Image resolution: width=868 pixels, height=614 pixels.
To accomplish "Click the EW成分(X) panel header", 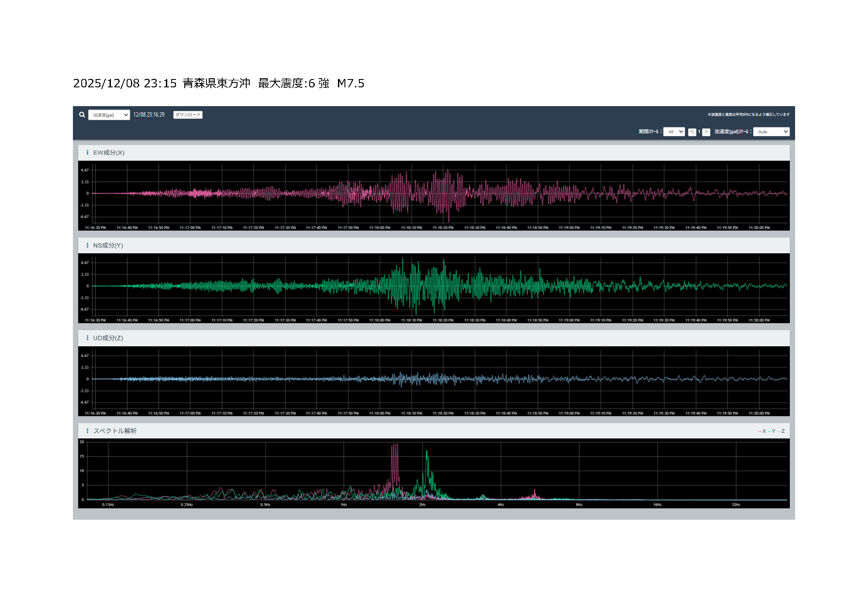I will 109,153.
